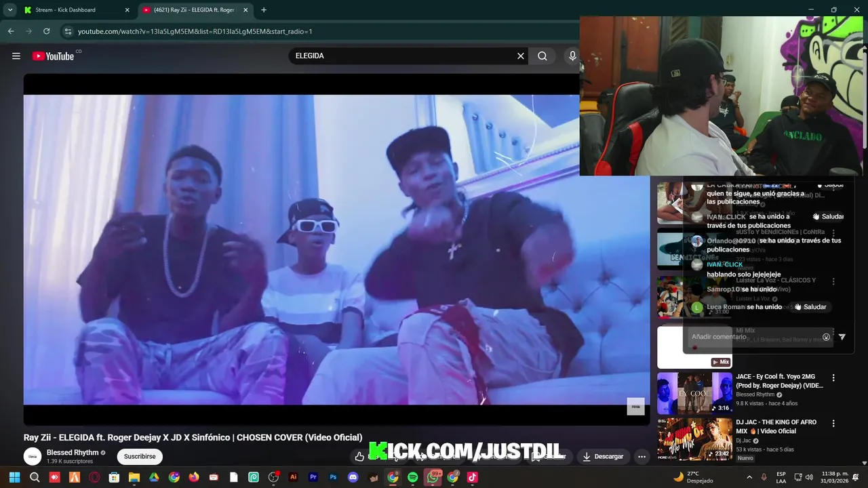Open DJ JAC - THE KING OF AFRO title
The width and height of the screenshot is (868, 488).
tap(776, 426)
